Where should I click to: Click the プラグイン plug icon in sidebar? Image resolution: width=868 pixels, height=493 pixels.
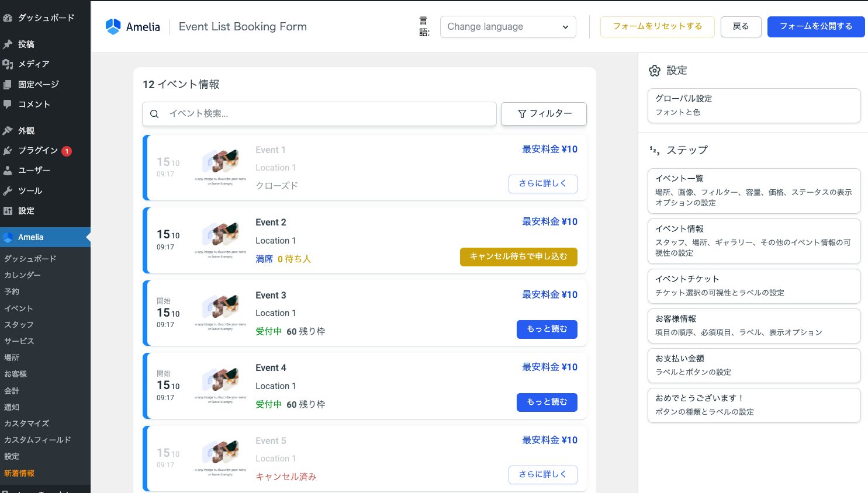coord(8,151)
